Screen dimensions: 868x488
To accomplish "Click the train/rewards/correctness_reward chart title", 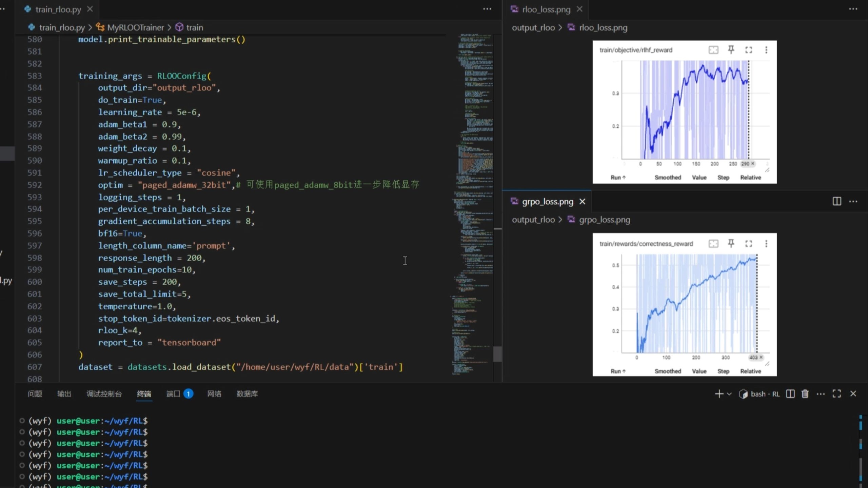I will 646,244.
